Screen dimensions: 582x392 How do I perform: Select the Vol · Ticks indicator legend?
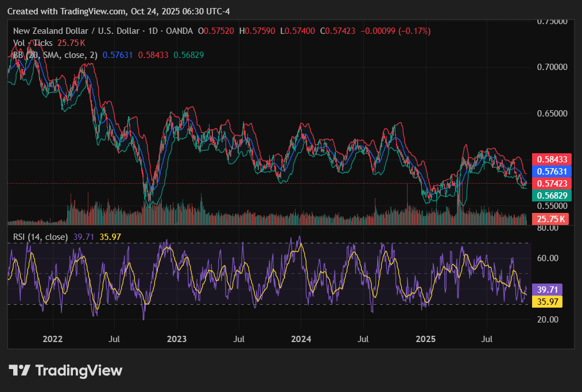coord(33,43)
